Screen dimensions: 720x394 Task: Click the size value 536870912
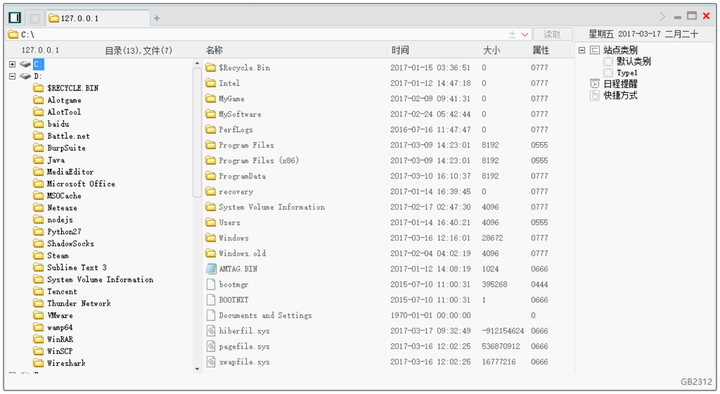[x=501, y=346]
